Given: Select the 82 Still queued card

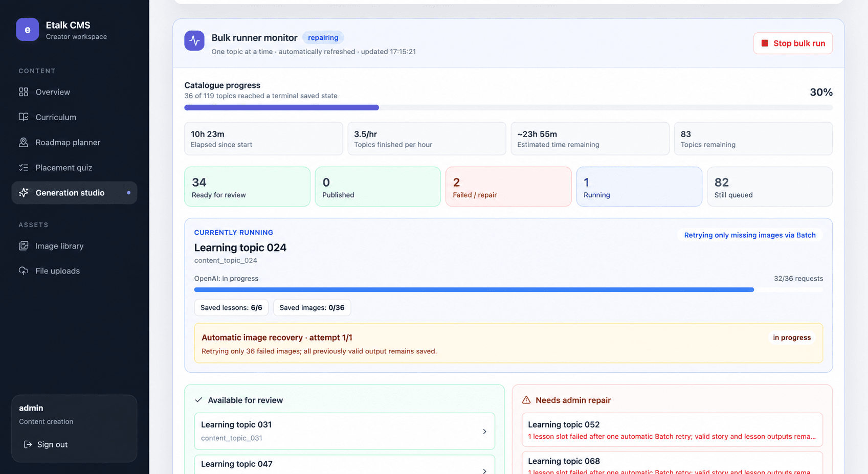Looking at the screenshot, I should click(770, 187).
